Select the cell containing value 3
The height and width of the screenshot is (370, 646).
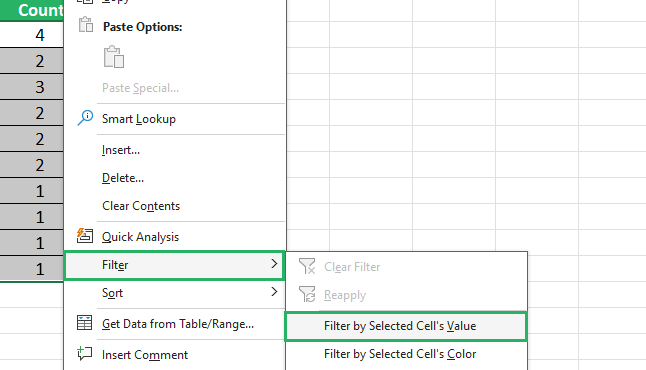(x=31, y=87)
